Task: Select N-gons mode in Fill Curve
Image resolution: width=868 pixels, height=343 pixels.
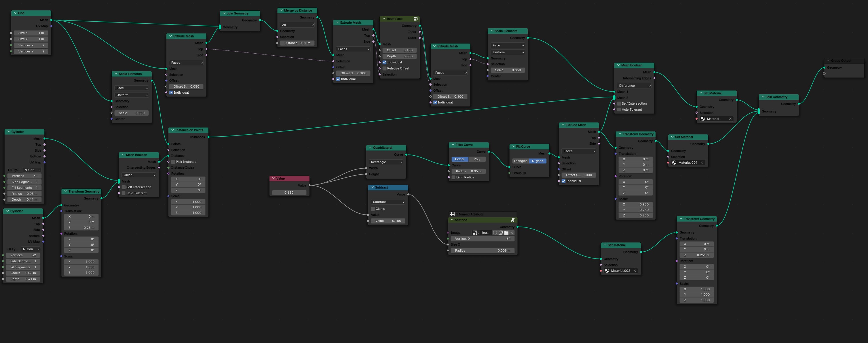Action: pos(537,161)
